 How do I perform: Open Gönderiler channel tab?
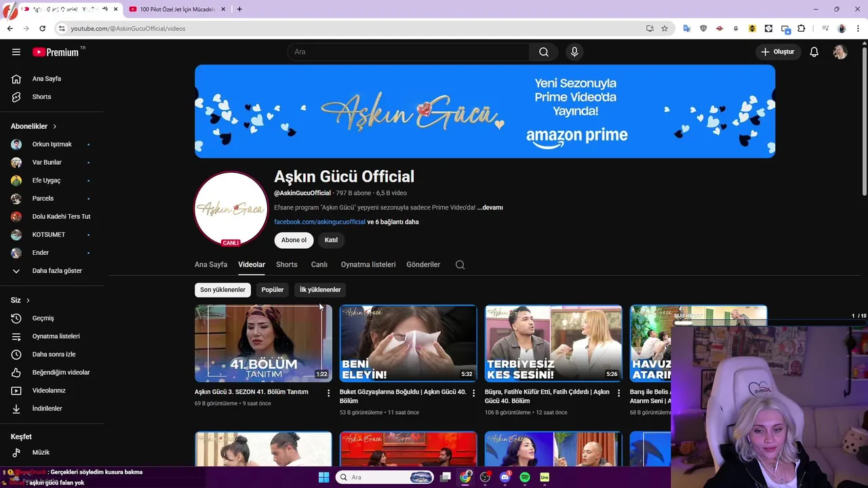point(423,264)
